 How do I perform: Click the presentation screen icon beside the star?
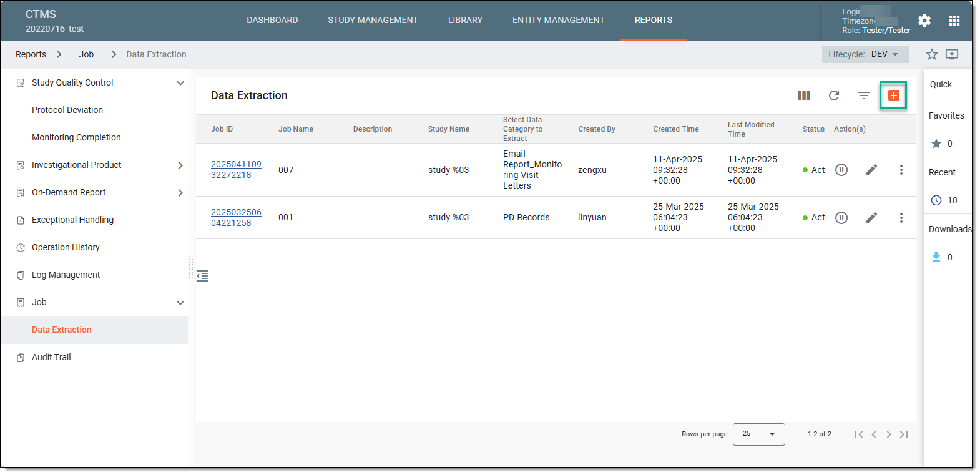(951, 54)
